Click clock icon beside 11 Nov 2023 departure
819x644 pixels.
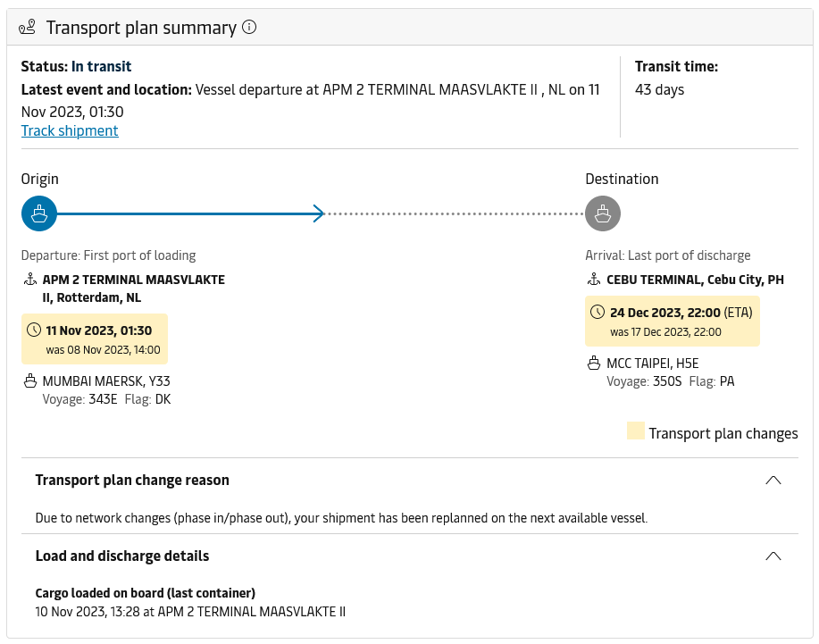click(34, 330)
